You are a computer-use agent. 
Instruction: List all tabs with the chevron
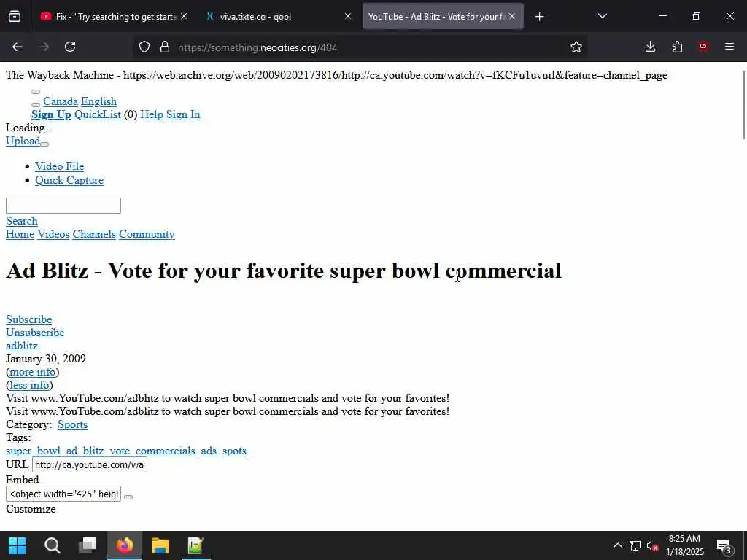(x=602, y=16)
